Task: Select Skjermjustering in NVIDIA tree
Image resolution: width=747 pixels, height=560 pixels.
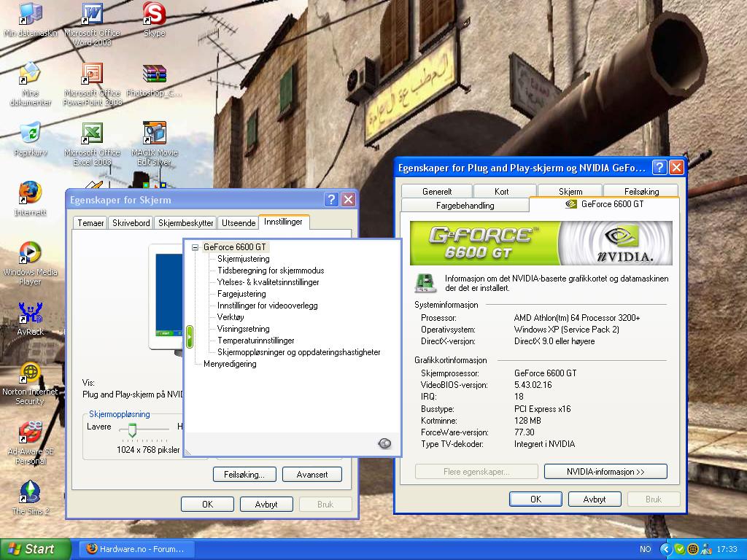Action: 244,259
